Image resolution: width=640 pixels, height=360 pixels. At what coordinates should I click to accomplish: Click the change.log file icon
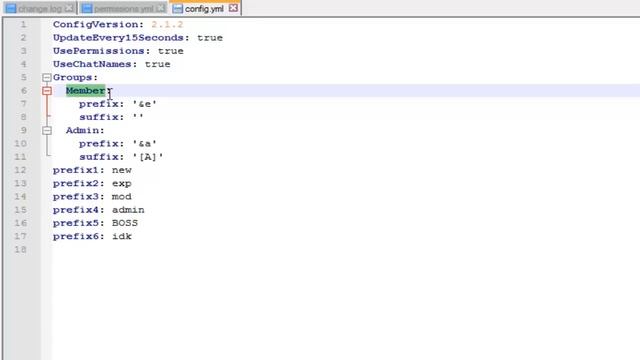coord(11,9)
